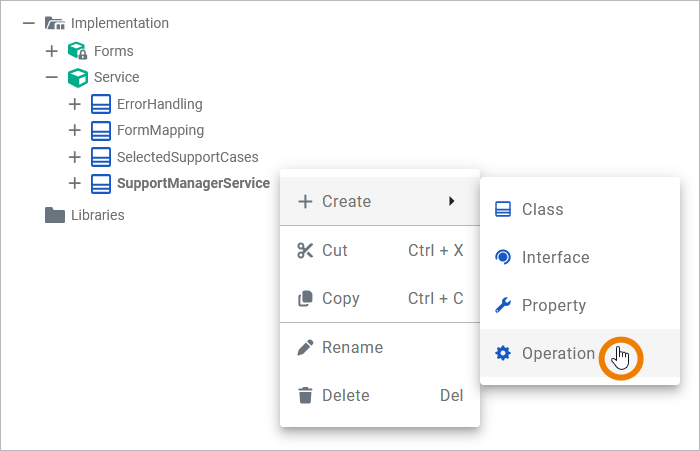The height and width of the screenshot is (451, 700).
Task: Expand the SupportManagerService node
Action: tap(74, 183)
